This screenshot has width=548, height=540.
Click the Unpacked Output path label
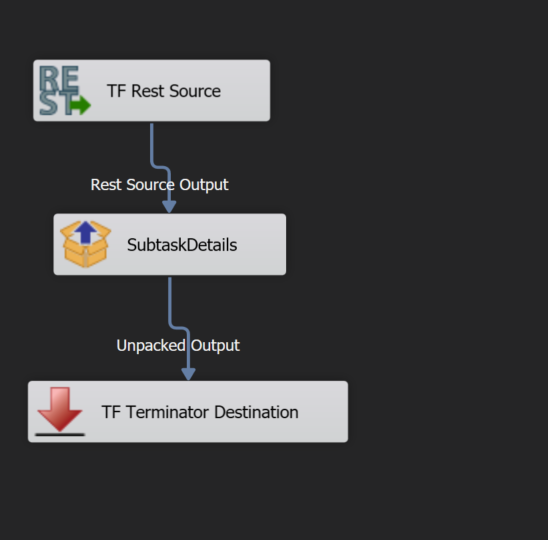178,346
